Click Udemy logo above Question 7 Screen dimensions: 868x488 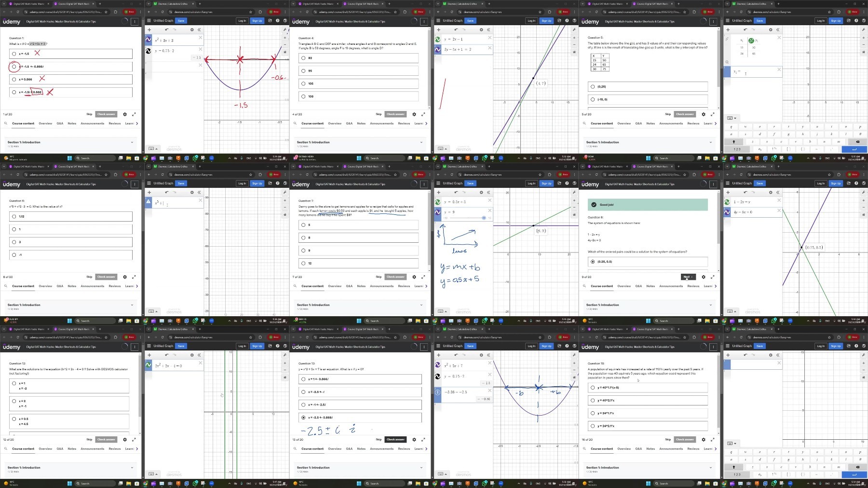301,184
